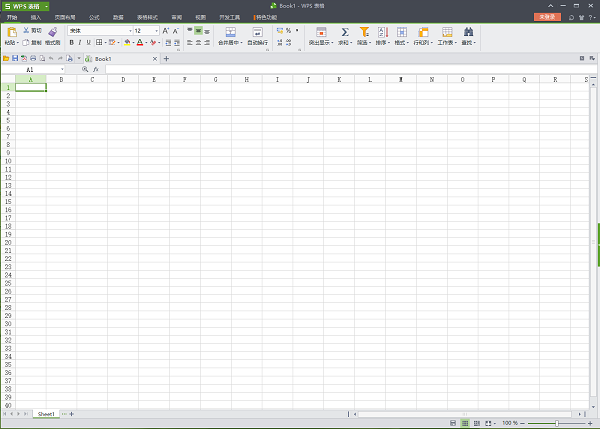Screen dimensions: 600x429
Task: Click the Conditional Highlight icon
Action: [x=321, y=32]
